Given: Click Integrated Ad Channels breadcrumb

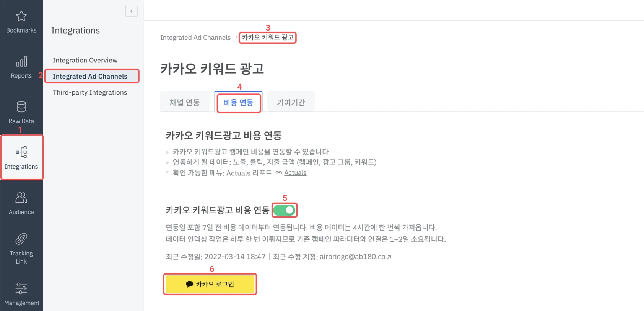Looking at the screenshot, I should pyautogui.click(x=195, y=38).
